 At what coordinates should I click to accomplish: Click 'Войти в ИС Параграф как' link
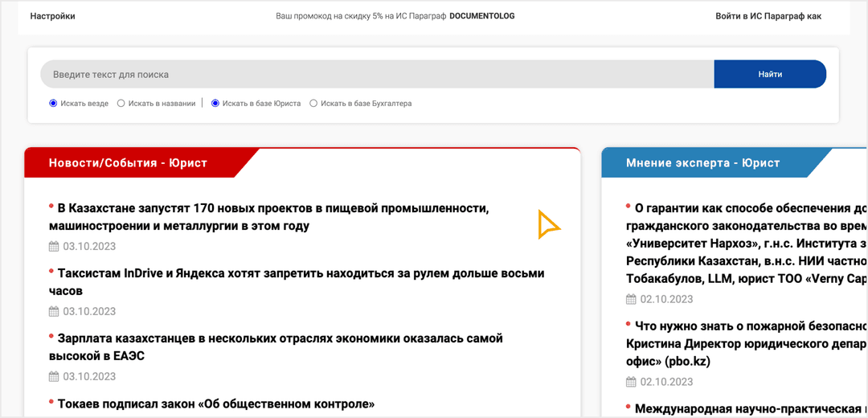[768, 16]
